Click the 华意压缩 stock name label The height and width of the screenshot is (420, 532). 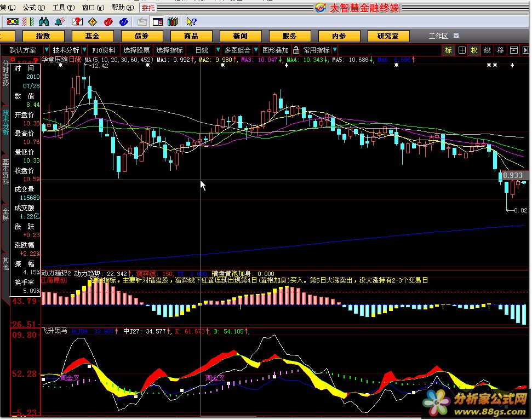55,60
